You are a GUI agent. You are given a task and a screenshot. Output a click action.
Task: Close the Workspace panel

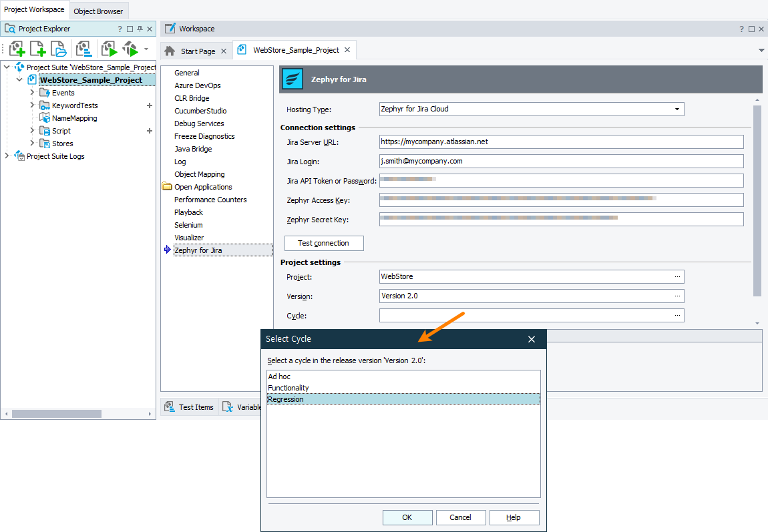point(761,29)
